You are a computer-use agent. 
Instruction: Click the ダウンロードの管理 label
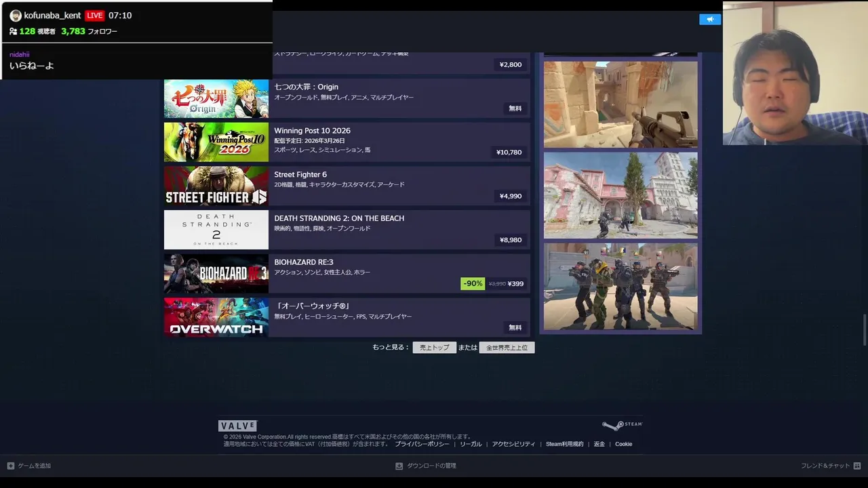tap(431, 466)
